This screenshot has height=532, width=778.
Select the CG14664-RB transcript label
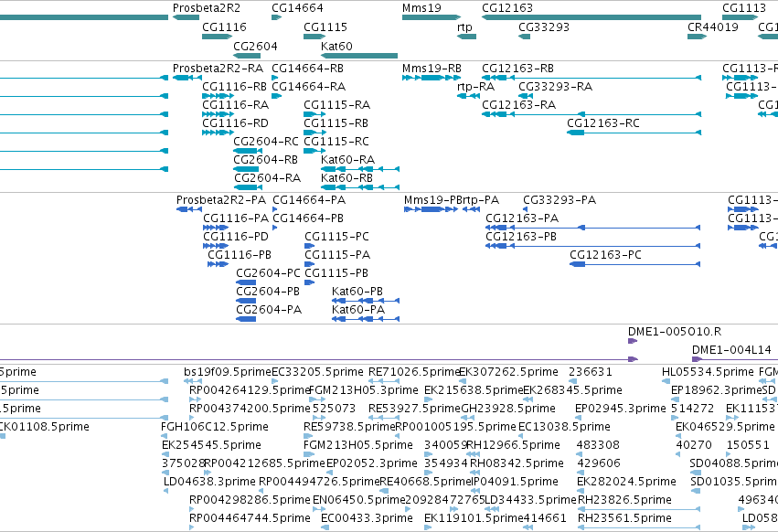coord(307,68)
